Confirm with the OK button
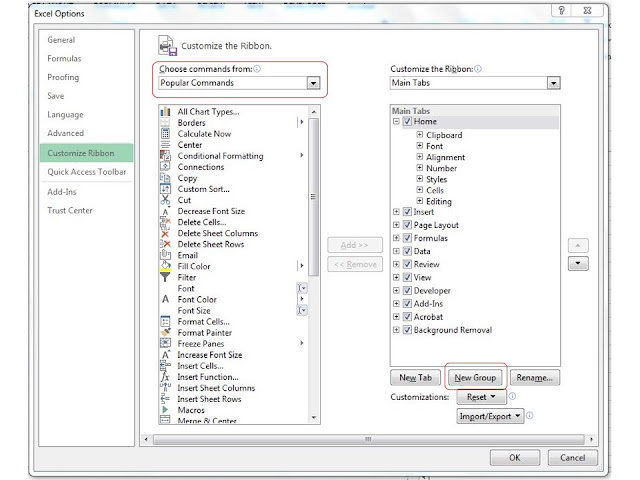The height and width of the screenshot is (480, 640). 515,458
